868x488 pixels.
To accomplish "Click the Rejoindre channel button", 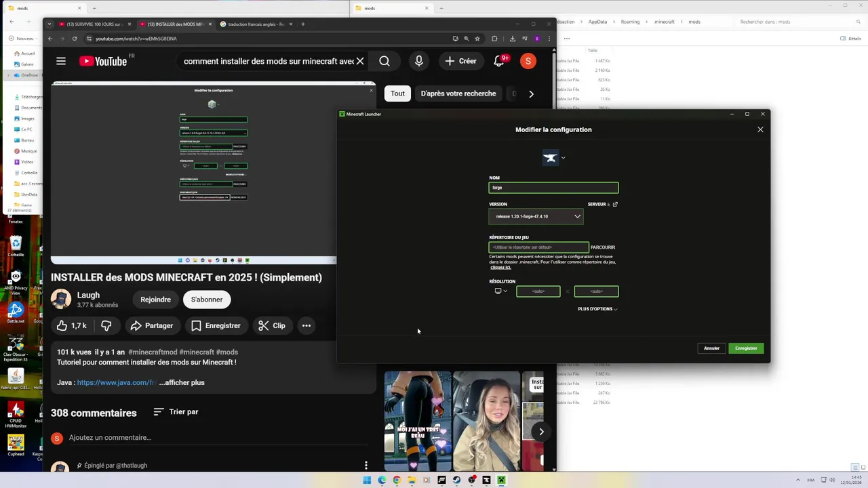I will (155, 300).
